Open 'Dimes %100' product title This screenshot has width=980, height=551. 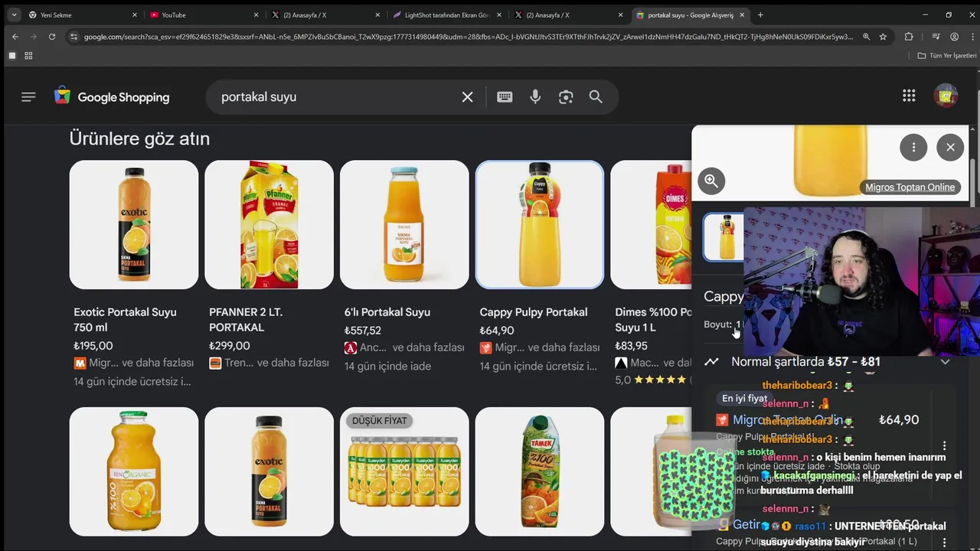click(653, 320)
